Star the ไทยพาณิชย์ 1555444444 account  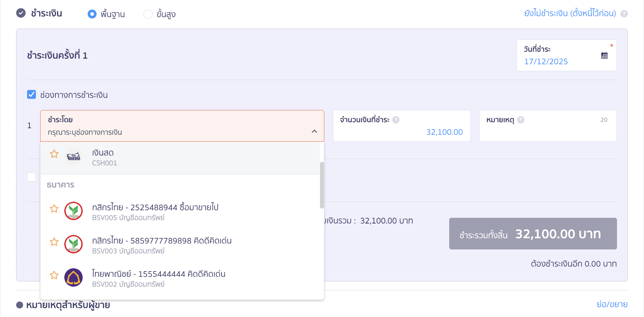[54, 275]
